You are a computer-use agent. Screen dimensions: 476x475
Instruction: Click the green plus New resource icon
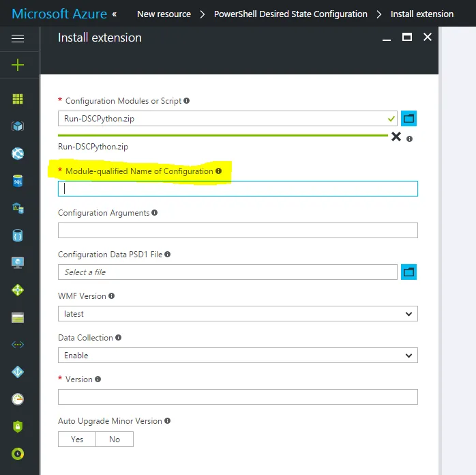18,65
